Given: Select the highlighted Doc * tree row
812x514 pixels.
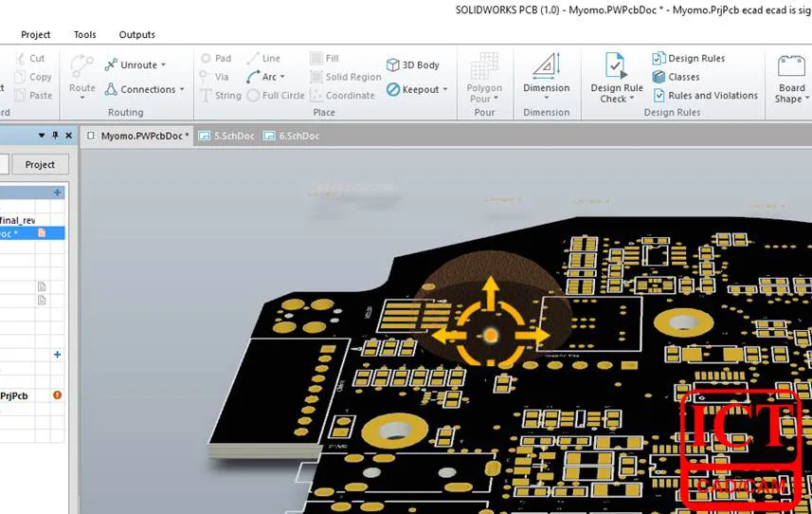Looking at the screenshot, I should click(32, 233).
